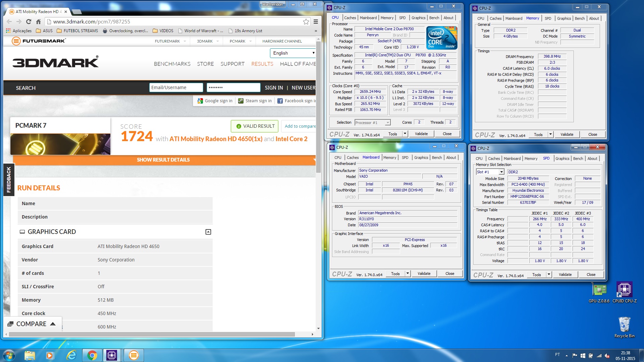Click Validate in Mainboard CPU-Z window
Image resolution: width=644 pixels, height=362 pixels.
[x=424, y=274]
